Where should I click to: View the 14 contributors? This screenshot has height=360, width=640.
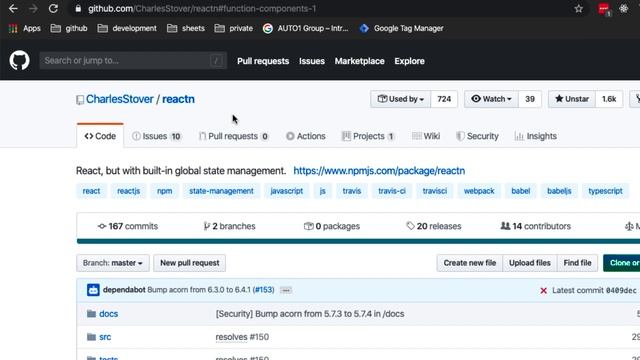[x=536, y=226]
